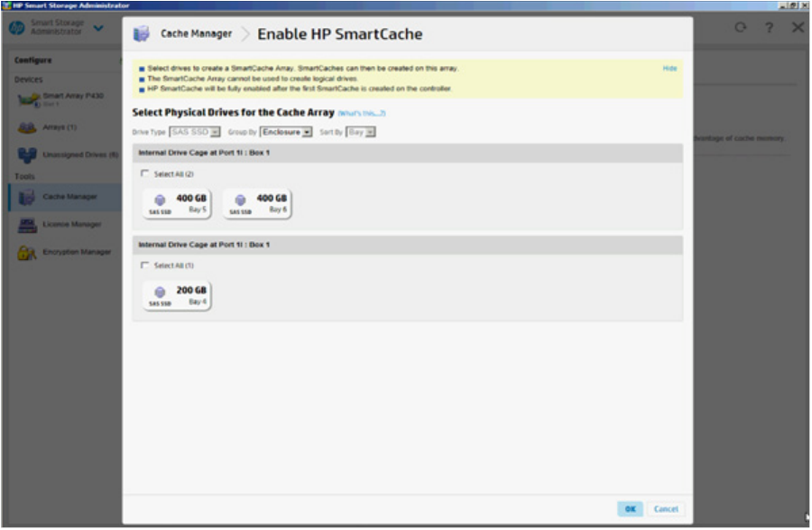Go to Cache Manager breadcrumb link
Viewport: 812px width, 530px height.
(196, 33)
